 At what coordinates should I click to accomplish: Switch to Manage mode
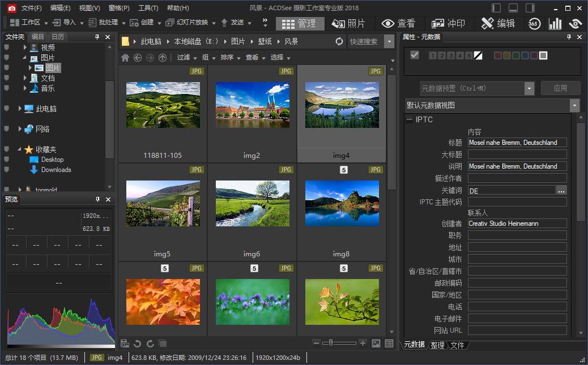coord(300,24)
